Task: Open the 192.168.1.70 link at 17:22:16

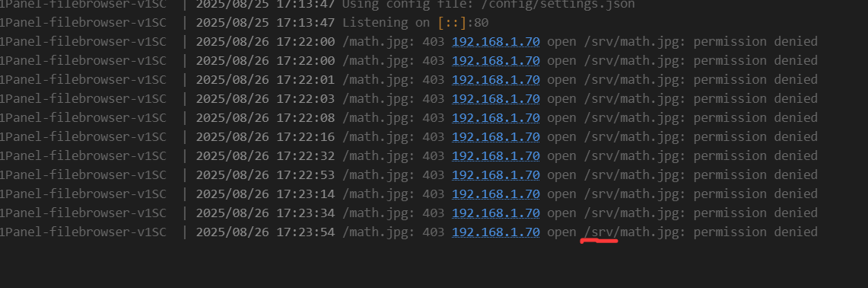Action: click(x=495, y=136)
